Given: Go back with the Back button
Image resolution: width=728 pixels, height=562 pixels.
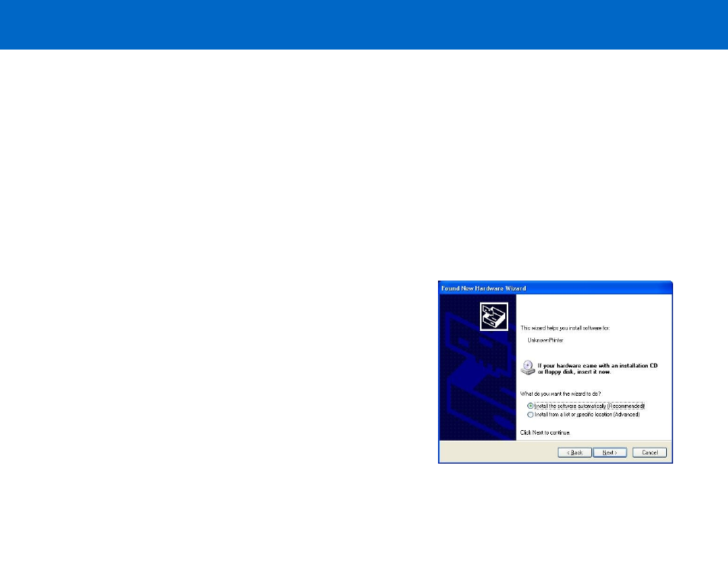Looking at the screenshot, I should coord(575,452).
